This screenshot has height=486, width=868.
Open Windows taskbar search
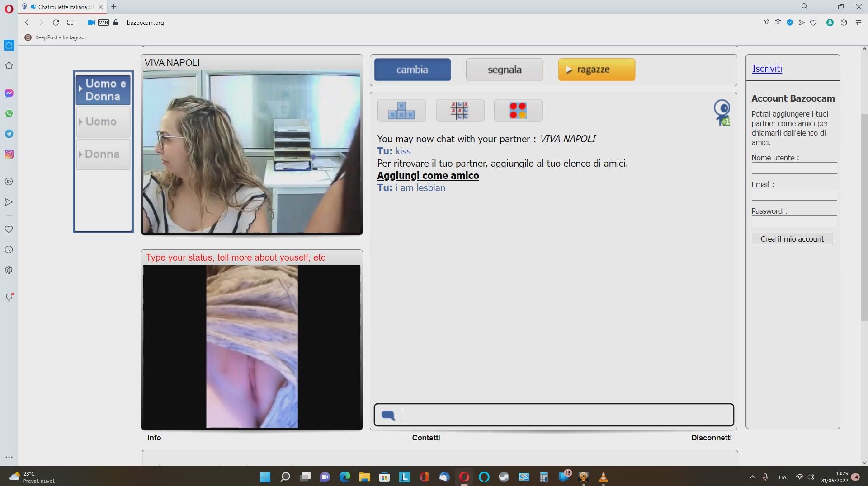(x=285, y=477)
